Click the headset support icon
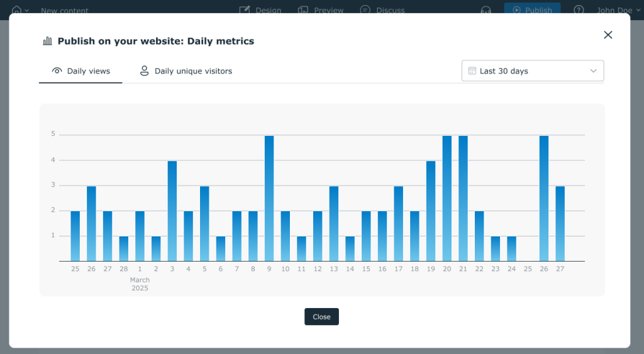 (x=486, y=10)
